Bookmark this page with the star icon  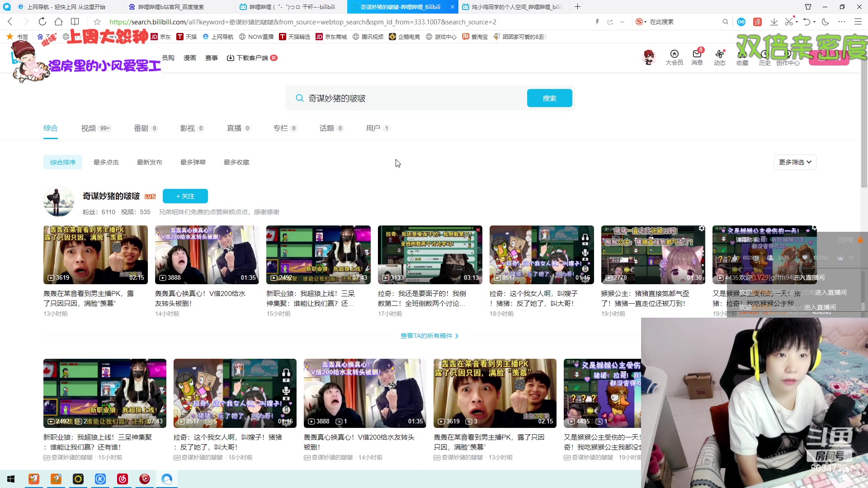pos(97,22)
